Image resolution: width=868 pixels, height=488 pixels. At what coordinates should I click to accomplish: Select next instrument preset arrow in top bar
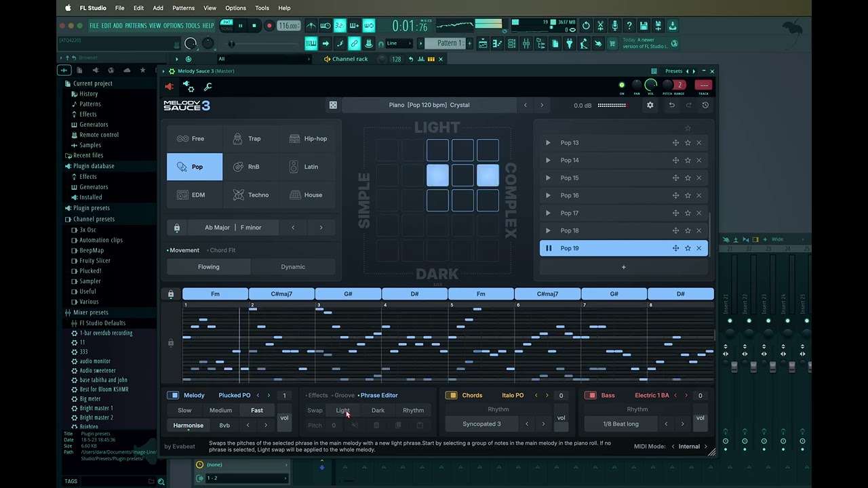click(x=542, y=105)
